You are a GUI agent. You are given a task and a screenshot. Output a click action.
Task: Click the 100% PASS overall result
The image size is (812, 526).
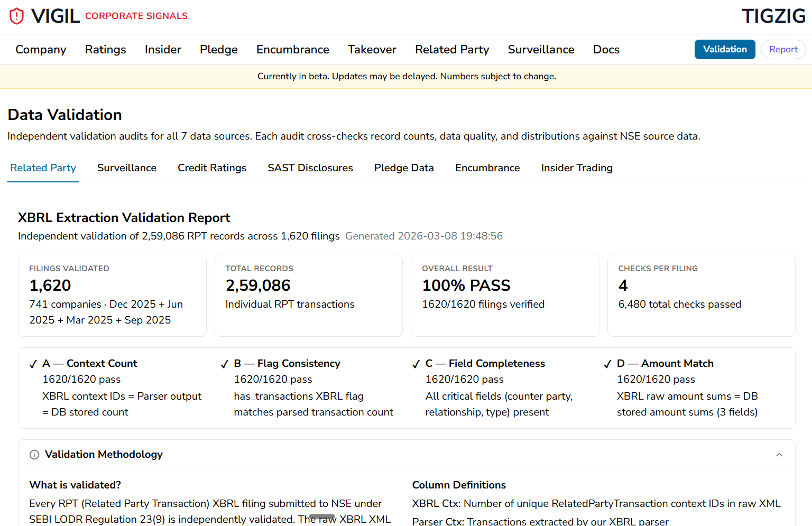[x=466, y=285]
